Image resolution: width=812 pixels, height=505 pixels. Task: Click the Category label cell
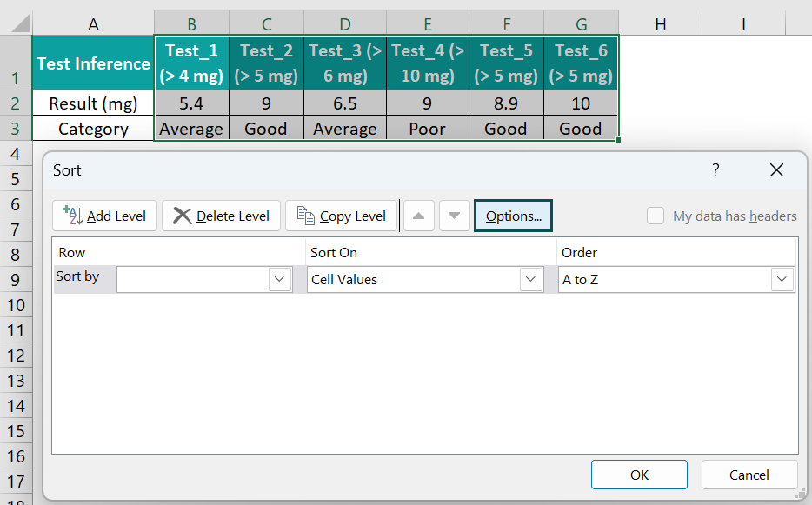(x=93, y=128)
